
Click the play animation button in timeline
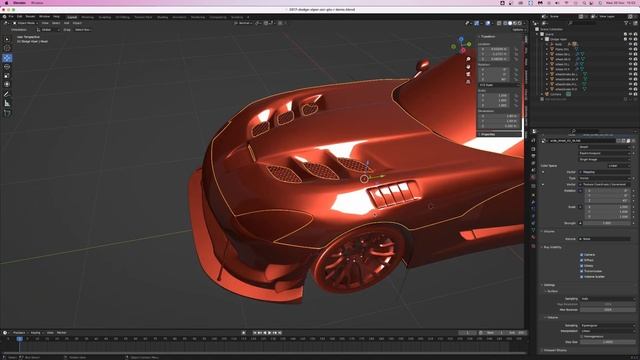pos(269,333)
